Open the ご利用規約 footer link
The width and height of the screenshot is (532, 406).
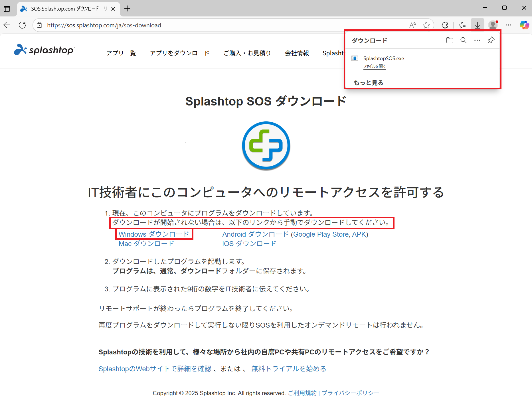(302, 393)
